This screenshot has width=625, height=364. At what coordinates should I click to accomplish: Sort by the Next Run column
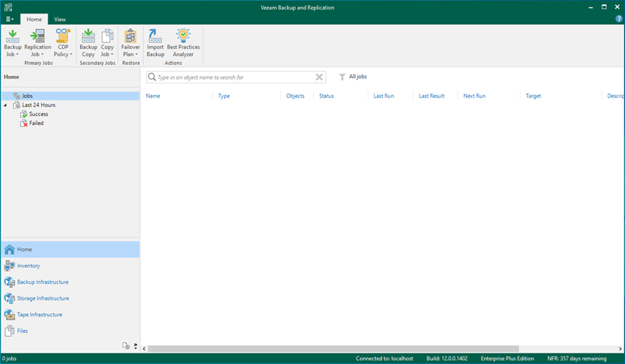click(x=474, y=96)
